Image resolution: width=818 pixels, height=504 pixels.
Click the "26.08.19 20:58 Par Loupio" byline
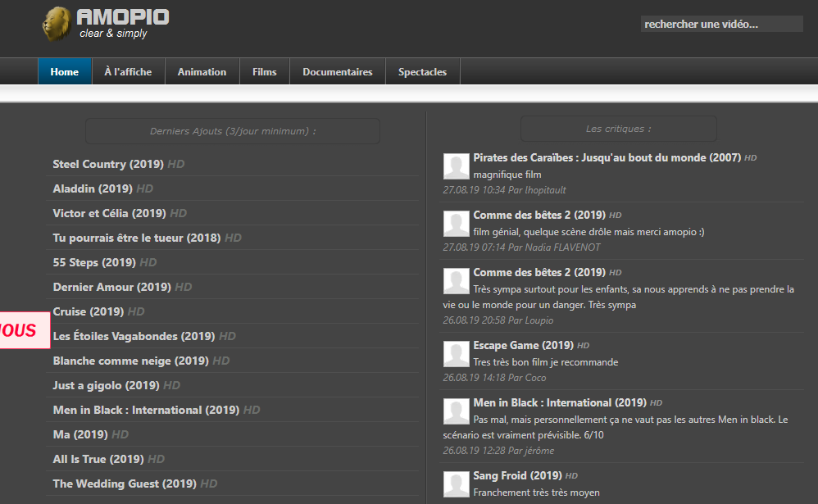[x=498, y=320]
